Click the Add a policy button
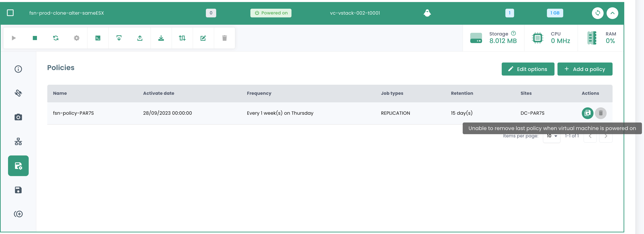This screenshot has width=644, height=234. [x=585, y=69]
